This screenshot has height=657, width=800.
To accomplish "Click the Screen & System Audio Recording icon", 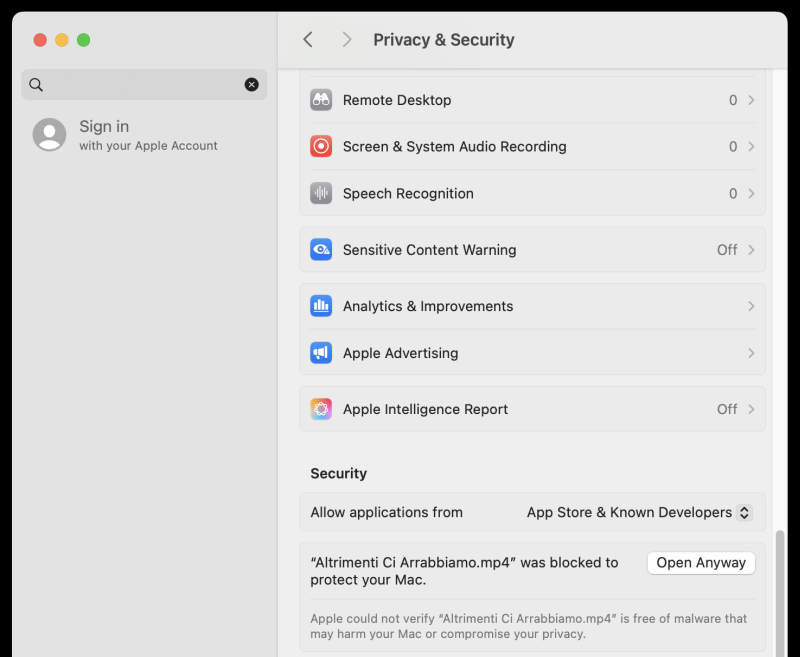I will 321,147.
